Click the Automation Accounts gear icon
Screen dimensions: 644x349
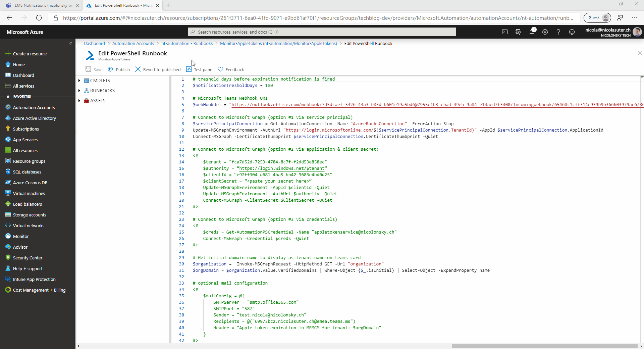pos(8,107)
